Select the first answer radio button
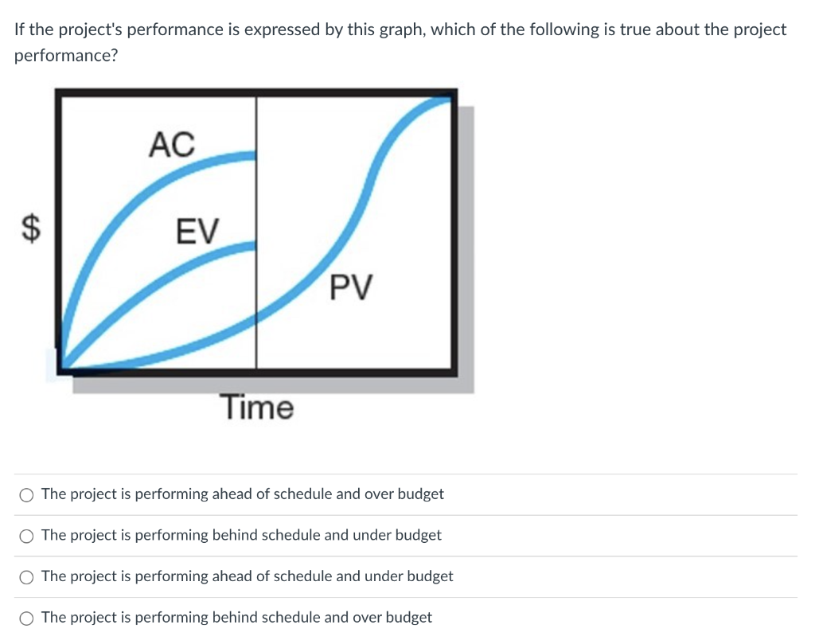The height and width of the screenshot is (644, 815). pos(26,494)
